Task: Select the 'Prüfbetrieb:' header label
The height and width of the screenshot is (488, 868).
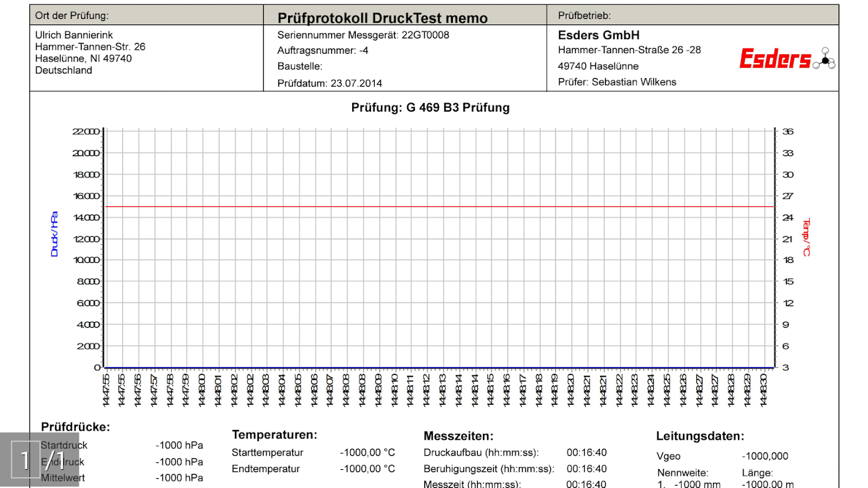Action: 584,15
